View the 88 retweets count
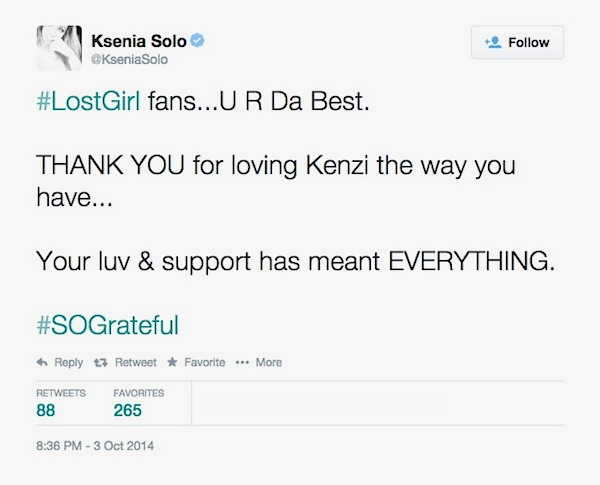The image size is (600, 485). click(x=46, y=410)
